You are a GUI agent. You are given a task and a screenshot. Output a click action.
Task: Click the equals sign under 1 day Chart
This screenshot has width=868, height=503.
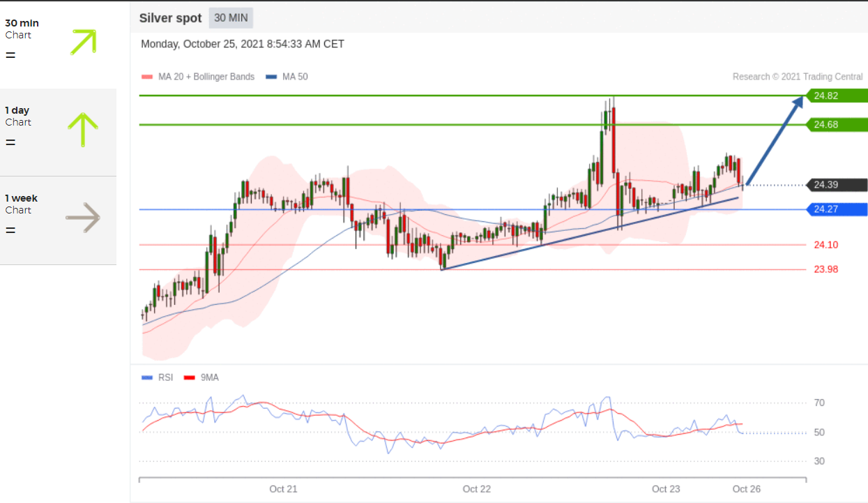pyautogui.click(x=10, y=142)
